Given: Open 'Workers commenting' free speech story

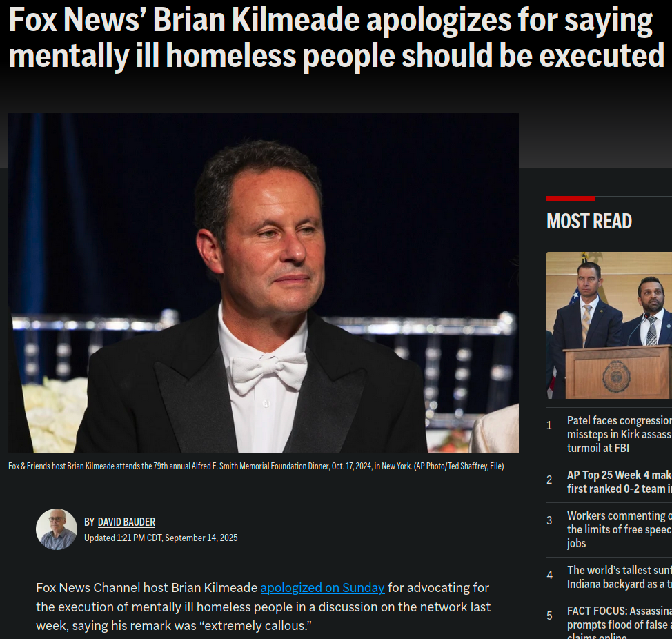Looking at the screenshot, I should pos(620,529).
